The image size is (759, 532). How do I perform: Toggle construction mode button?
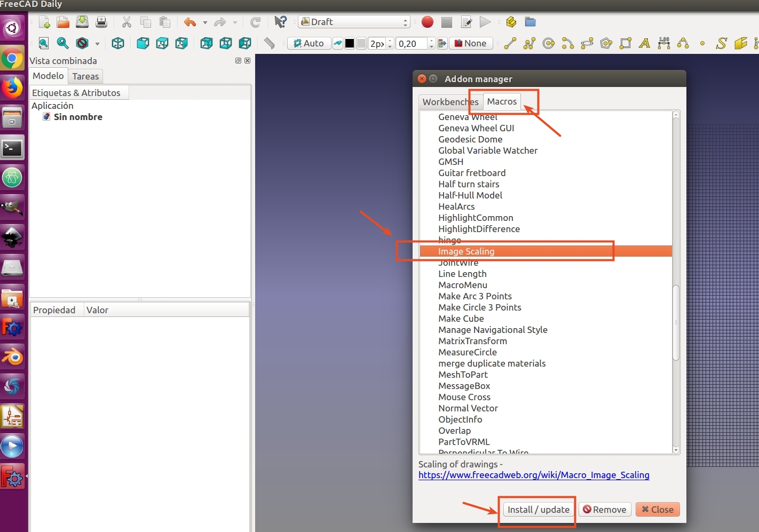(x=338, y=43)
